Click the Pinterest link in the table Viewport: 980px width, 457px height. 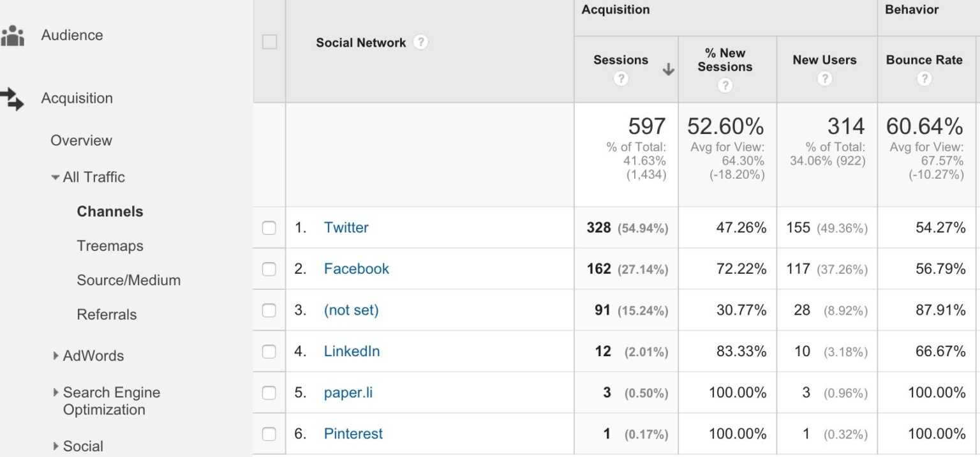353,434
